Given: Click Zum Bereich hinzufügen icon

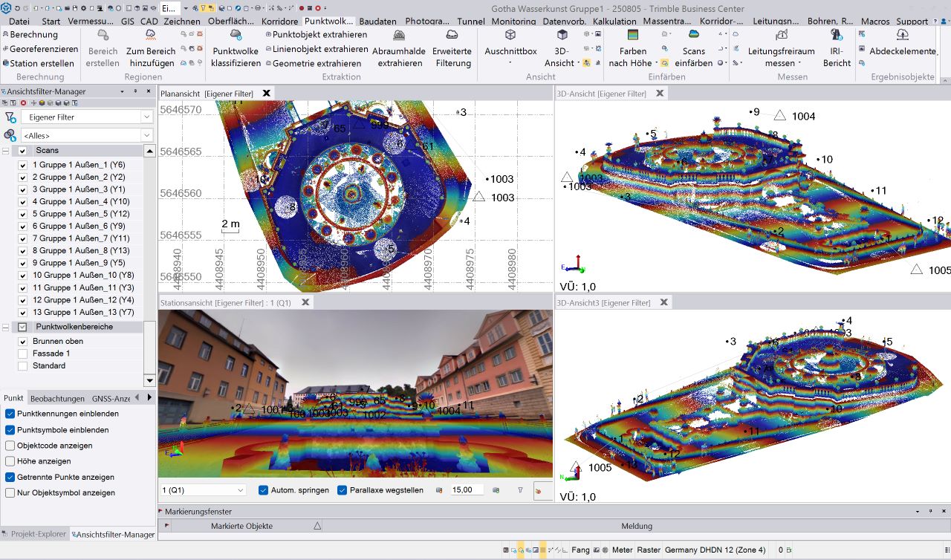Looking at the screenshot, I should coord(151,36).
